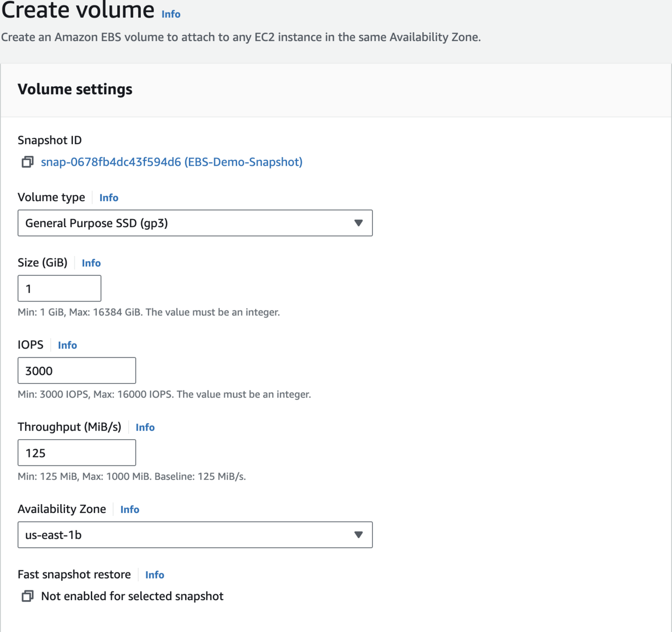Viewport: 672px width, 632px height.
Task: Click the Volume type dropdown arrow
Action: point(358,223)
